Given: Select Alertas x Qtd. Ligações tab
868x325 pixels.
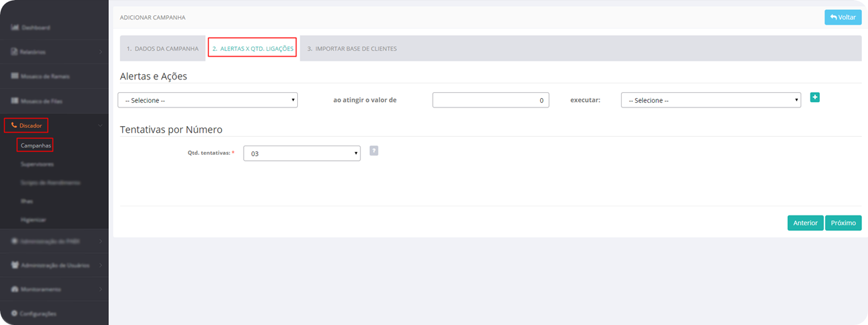Looking at the screenshot, I should [252, 49].
